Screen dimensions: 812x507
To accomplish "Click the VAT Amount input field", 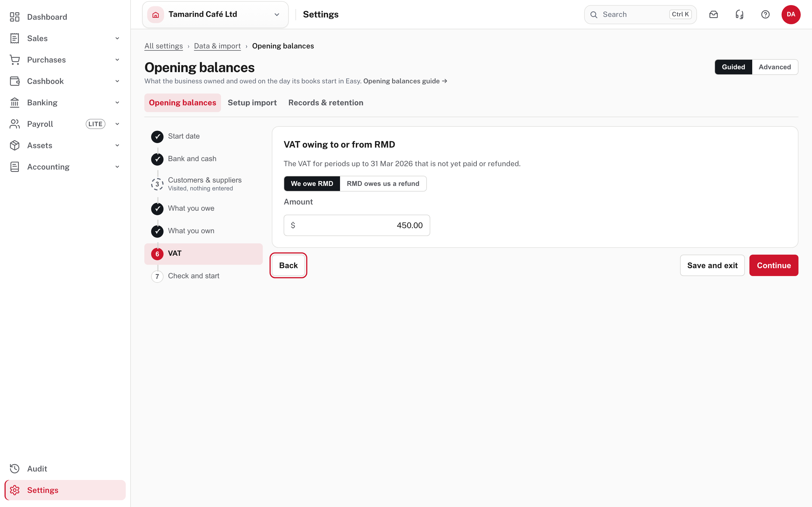I will coord(357,225).
